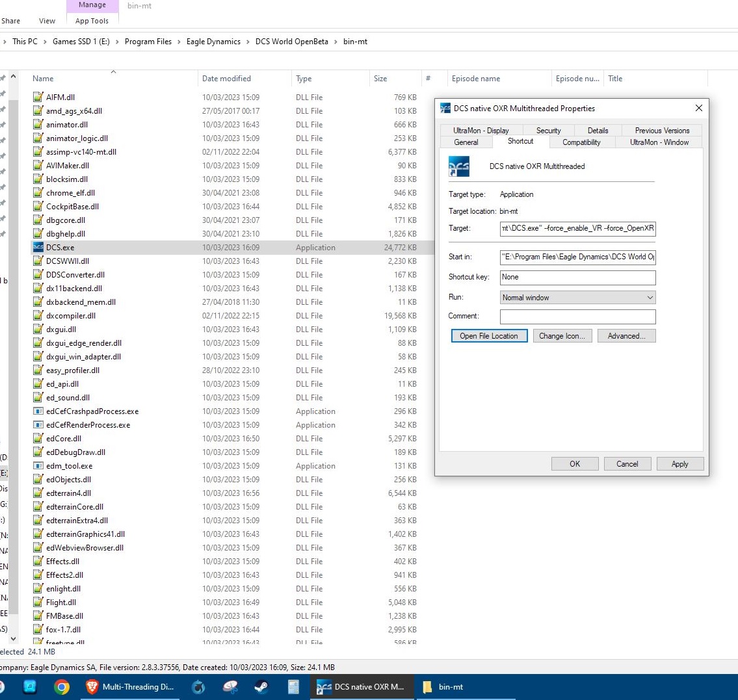
Task: Close the Properties dialog
Action: [x=699, y=108]
